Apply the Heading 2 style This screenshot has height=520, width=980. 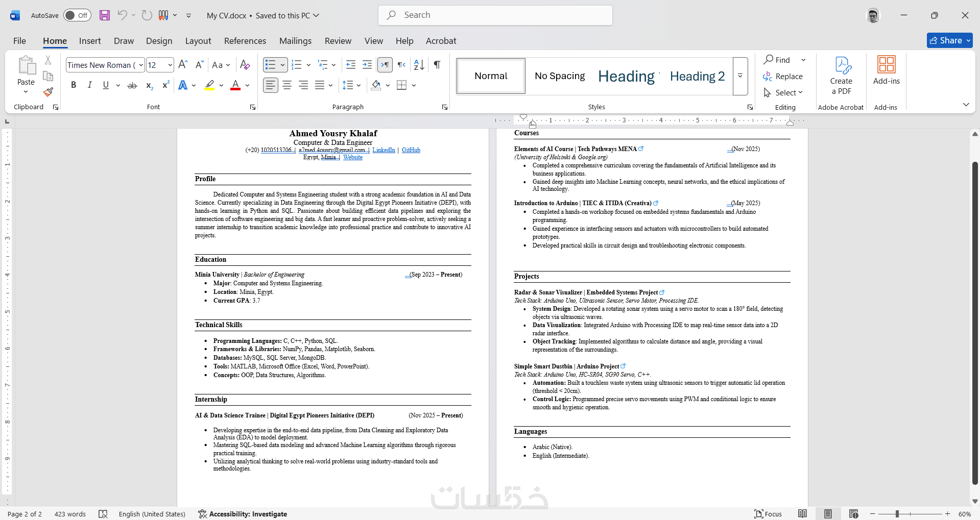697,76
